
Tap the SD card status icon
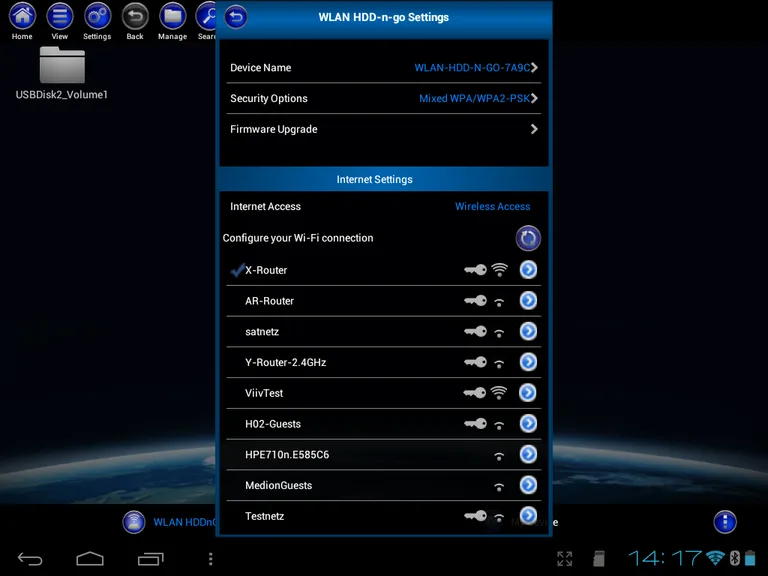599,558
